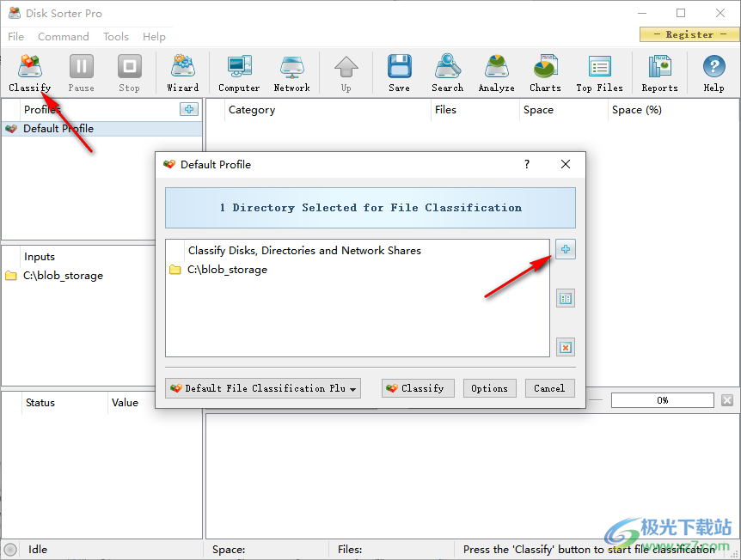Open the File menu
Image resolution: width=741 pixels, height=560 pixels.
point(15,36)
